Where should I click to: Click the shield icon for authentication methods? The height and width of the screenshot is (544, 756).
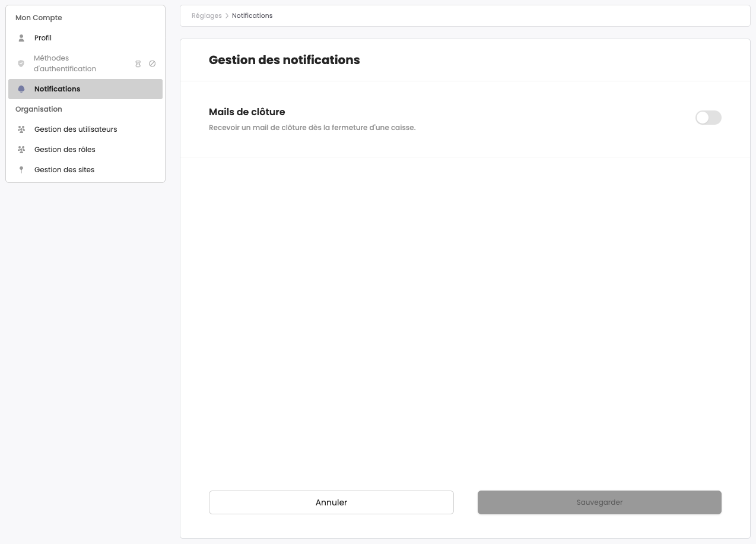(21, 64)
